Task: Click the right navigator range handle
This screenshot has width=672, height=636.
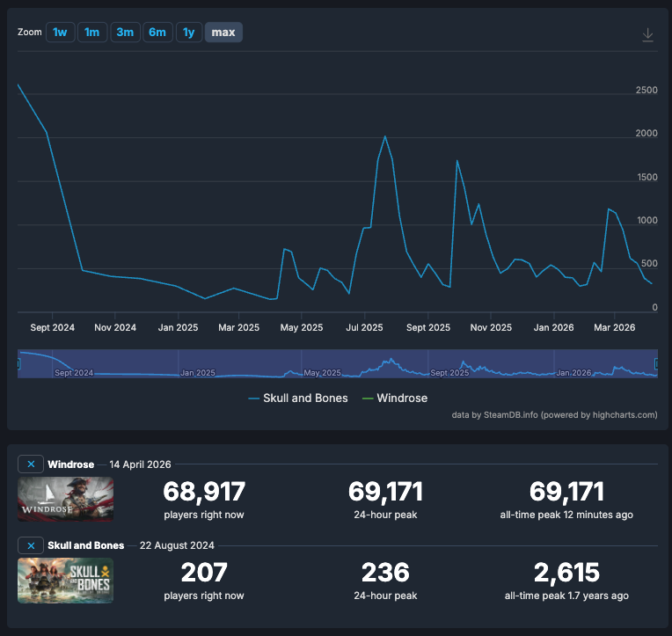Action: point(656,364)
